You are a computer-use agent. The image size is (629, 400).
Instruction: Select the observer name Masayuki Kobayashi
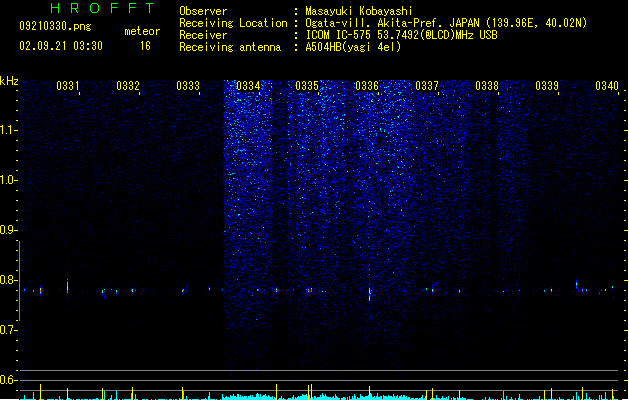click(x=359, y=11)
